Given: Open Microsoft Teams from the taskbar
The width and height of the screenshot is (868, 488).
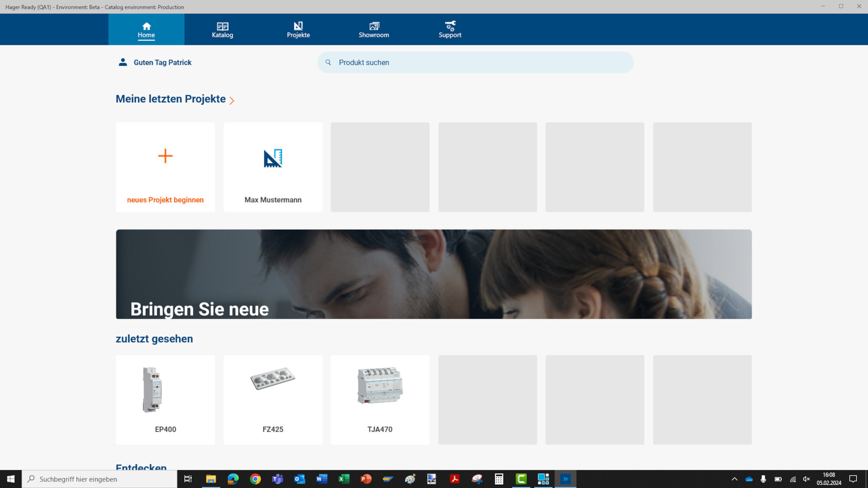Looking at the screenshot, I should click(x=277, y=479).
